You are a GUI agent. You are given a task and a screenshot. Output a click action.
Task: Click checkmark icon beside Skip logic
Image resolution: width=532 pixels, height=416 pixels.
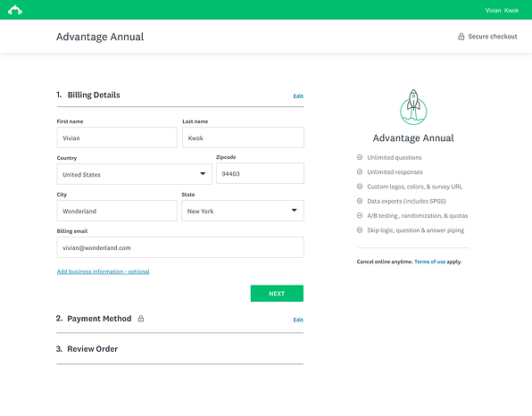(x=360, y=230)
